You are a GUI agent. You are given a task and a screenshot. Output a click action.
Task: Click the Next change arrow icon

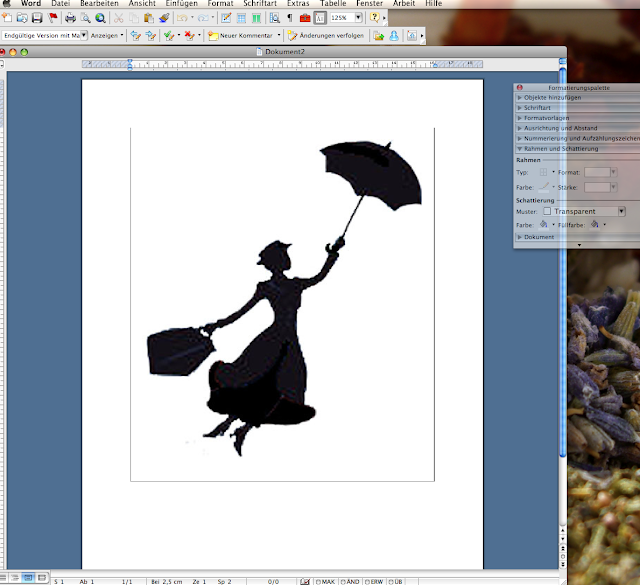151,36
